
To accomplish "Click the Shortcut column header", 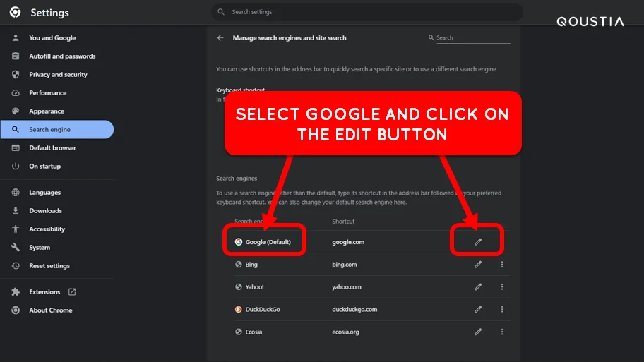I will [343, 222].
